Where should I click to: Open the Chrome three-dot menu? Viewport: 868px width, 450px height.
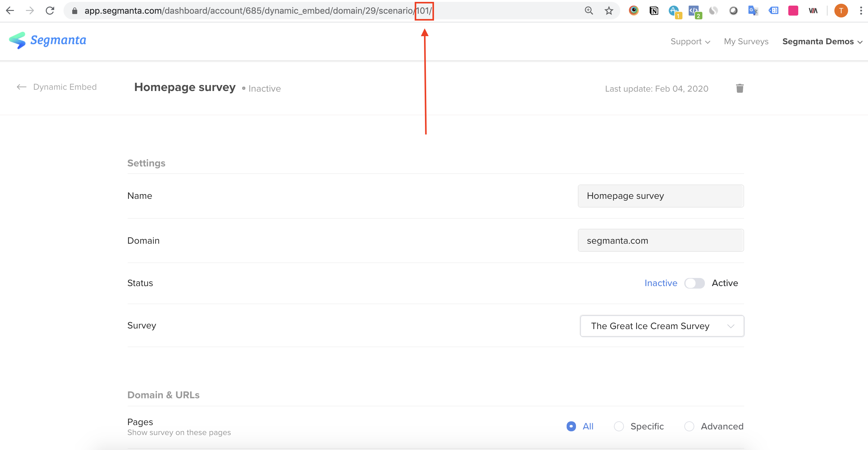click(x=861, y=11)
